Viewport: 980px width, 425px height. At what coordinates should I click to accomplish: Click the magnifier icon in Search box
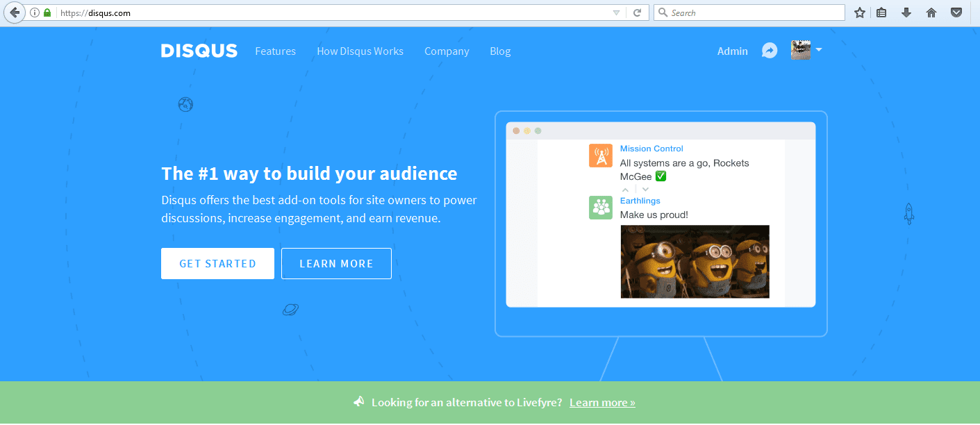click(663, 12)
